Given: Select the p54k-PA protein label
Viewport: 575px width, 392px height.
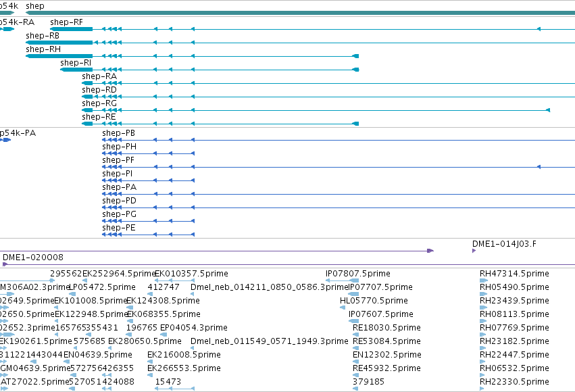Looking at the screenshot, I should (18, 133).
